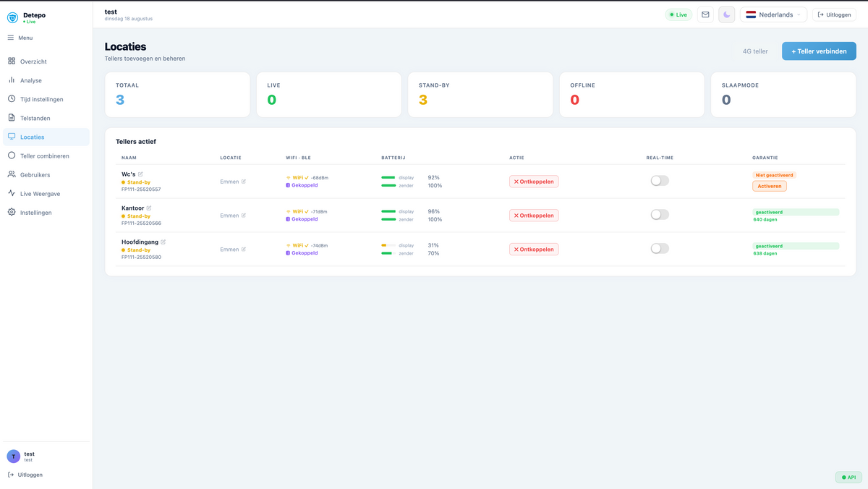Open Tijd instellingen in the sidebar
The image size is (868, 489).
point(46,99)
